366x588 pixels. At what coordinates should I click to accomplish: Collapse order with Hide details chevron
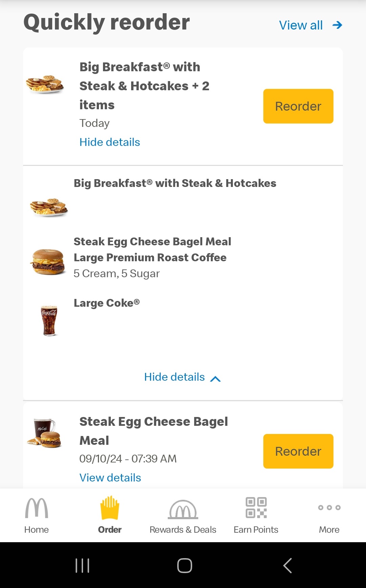(x=216, y=379)
